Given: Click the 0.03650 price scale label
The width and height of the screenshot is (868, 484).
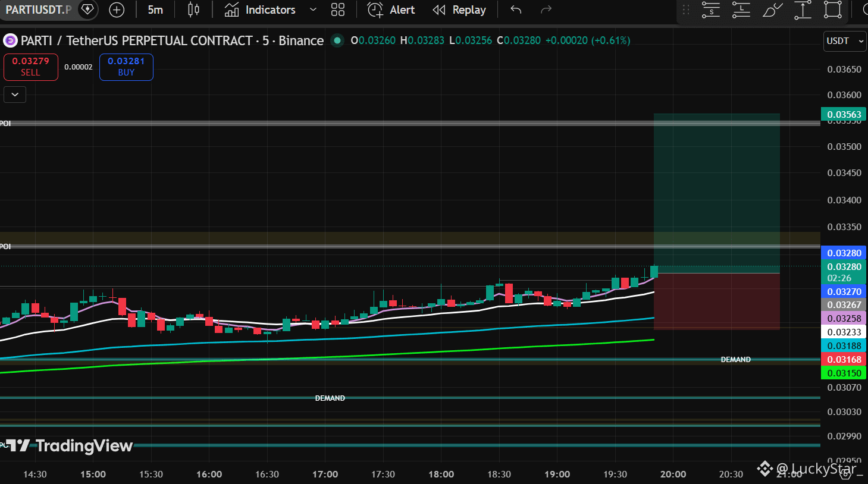Looking at the screenshot, I should point(844,70).
